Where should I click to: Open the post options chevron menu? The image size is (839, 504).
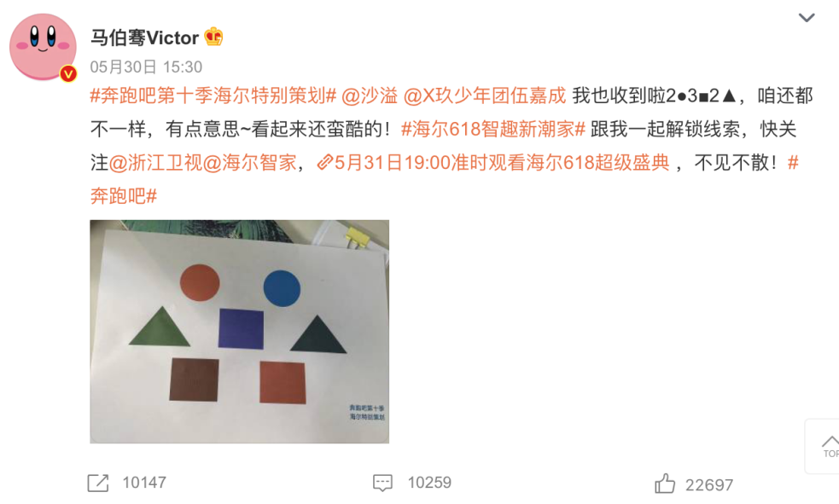point(807,18)
